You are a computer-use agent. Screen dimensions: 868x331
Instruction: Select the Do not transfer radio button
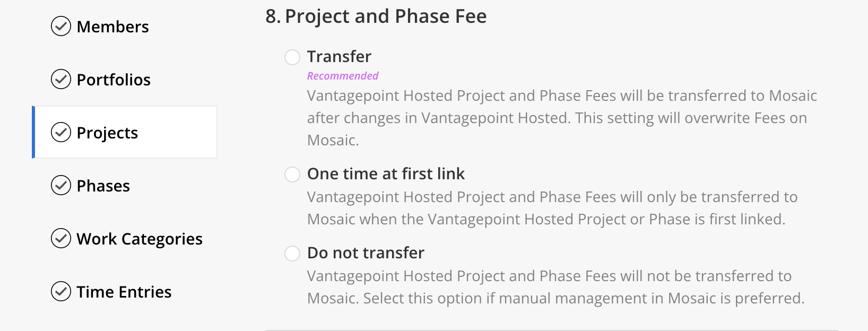point(292,253)
